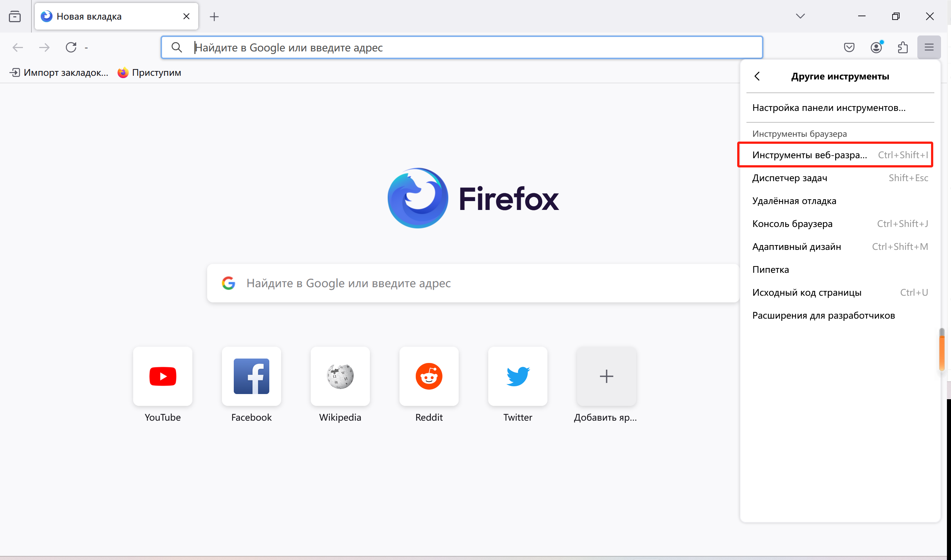Click the Google G logo in search box
The image size is (951, 560).
[228, 283]
